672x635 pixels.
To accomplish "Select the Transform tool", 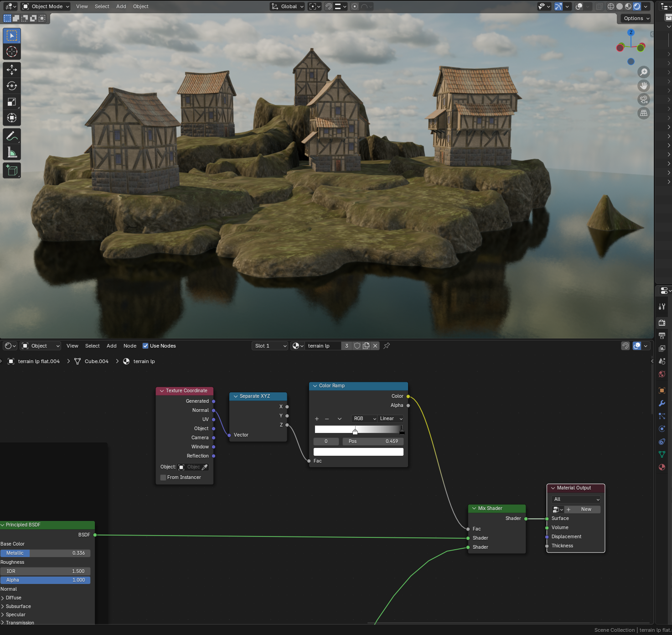I will coord(12,118).
